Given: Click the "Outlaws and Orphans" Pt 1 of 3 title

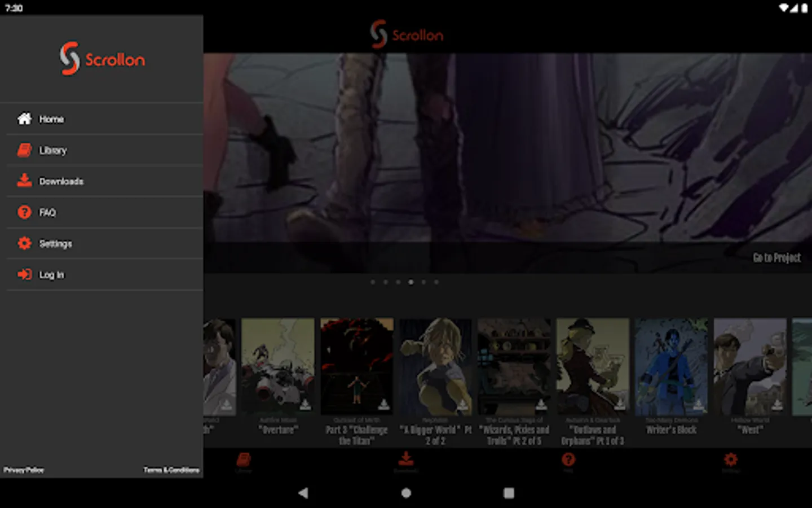Looking at the screenshot, I should (x=593, y=435).
